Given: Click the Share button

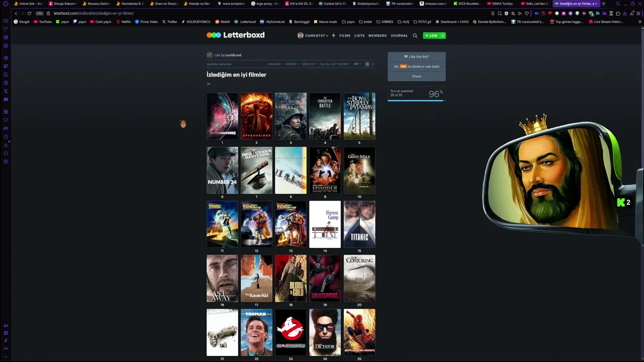Looking at the screenshot, I should 417,76.
